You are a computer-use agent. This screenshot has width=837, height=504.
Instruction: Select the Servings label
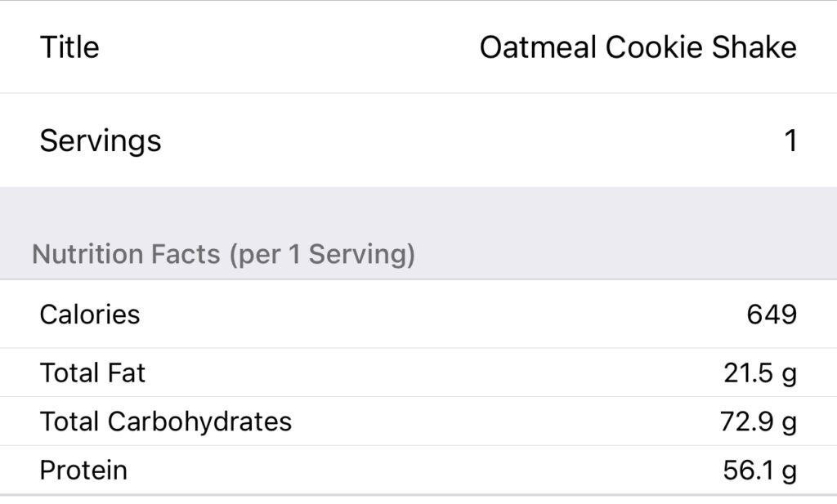click(x=101, y=141)
